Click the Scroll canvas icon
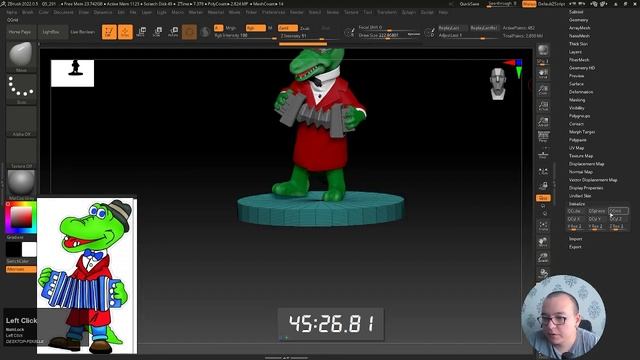 pyautogui.click(x=543, y=74)
